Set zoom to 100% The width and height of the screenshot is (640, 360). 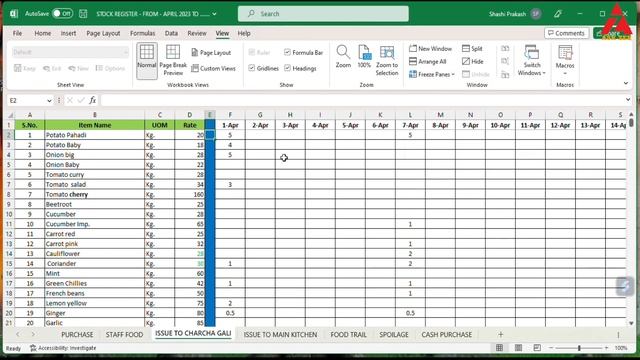(364, 57)
